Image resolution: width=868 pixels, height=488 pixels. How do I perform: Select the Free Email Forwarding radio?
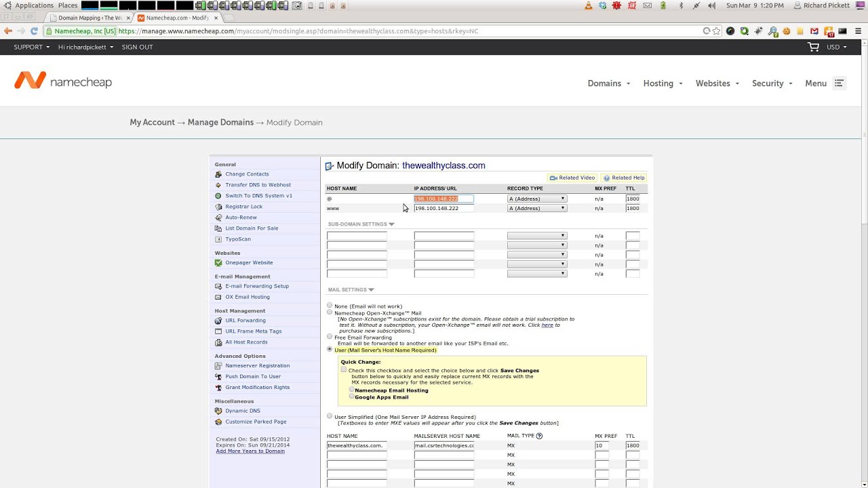(330, 336)
